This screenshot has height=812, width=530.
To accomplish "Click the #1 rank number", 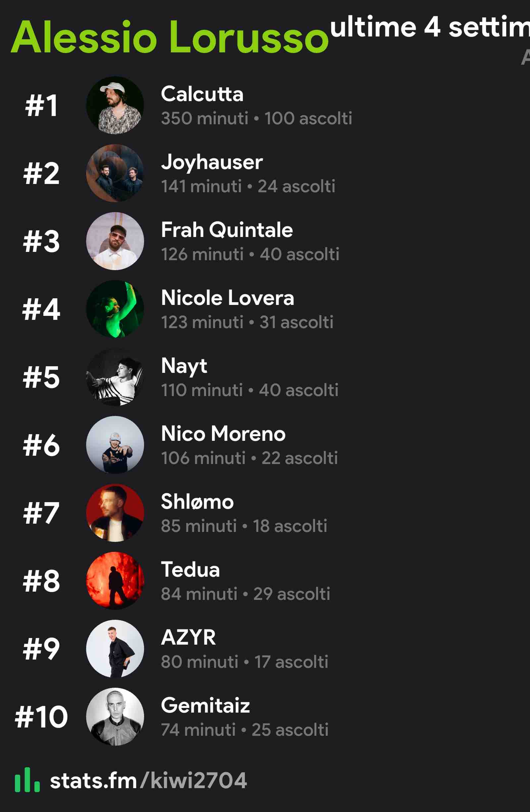I will point(41,105).
